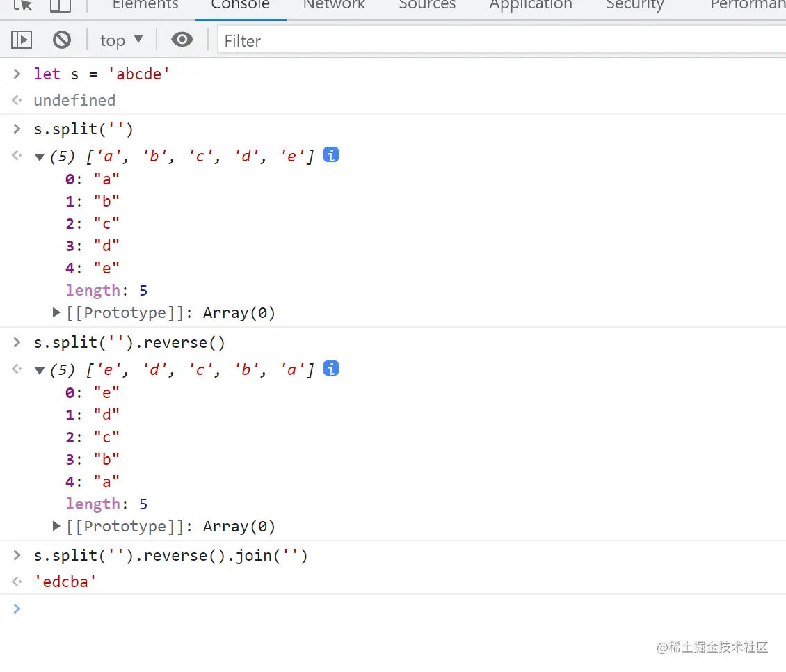Collapse the ['e','d','c','b','a'] array output
The image size is (786, 672).
40,371
